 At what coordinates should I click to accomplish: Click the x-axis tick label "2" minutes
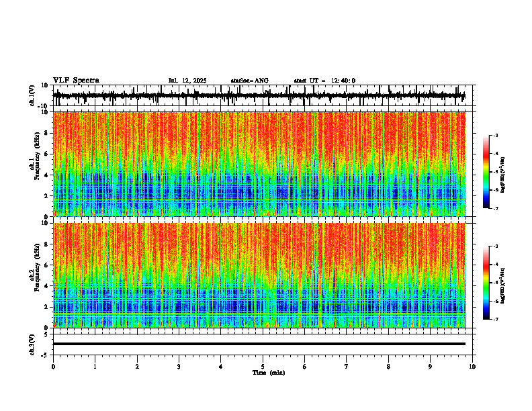tap(137, 367)
